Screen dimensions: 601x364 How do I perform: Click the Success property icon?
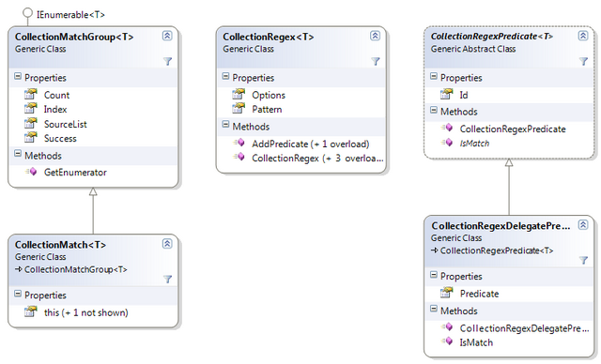(31, 137)
